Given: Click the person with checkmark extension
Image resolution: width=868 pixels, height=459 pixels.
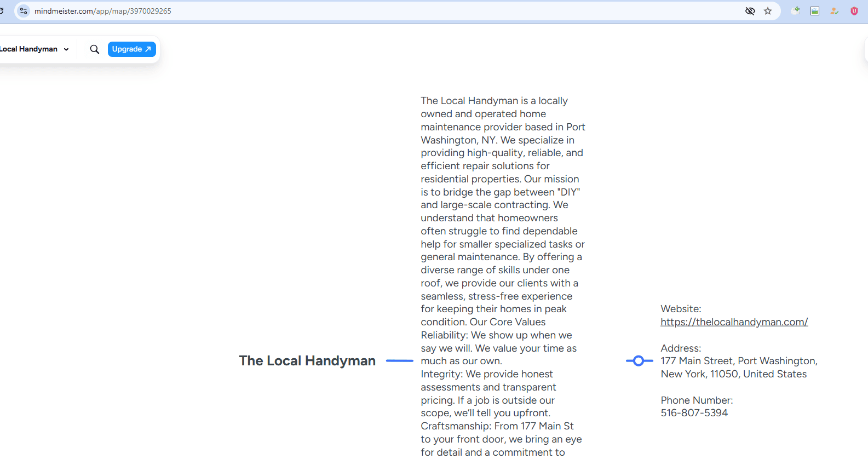Looking at the screenshot, I should pyautogui.click(x=834, y=11).
